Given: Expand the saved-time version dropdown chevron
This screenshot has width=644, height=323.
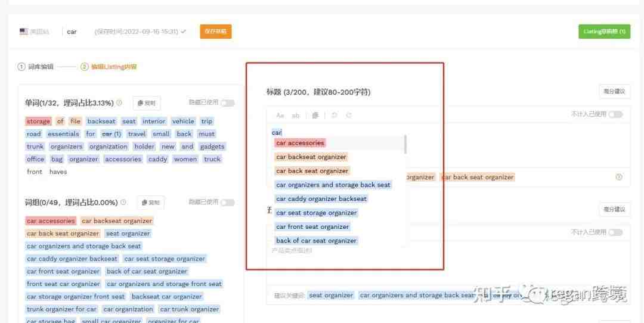Looking at the screenshot, I should click(184, 32).
